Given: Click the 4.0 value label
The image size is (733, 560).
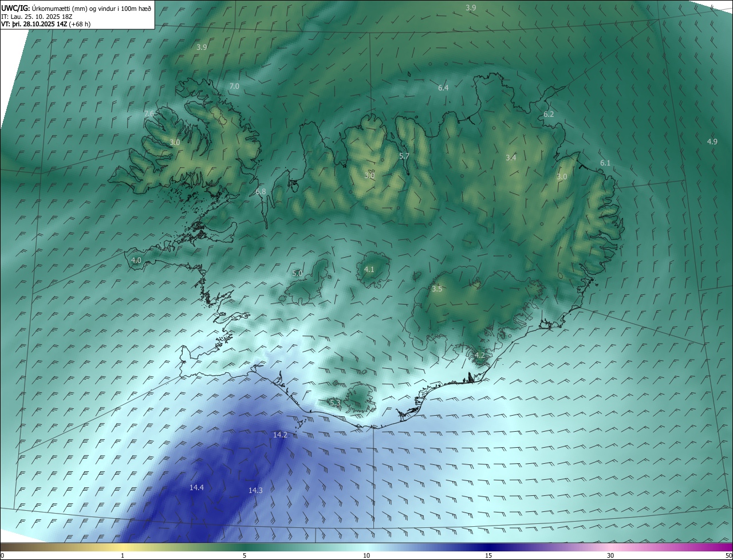Looking at the screenshot, I should [x=136, y=261].
